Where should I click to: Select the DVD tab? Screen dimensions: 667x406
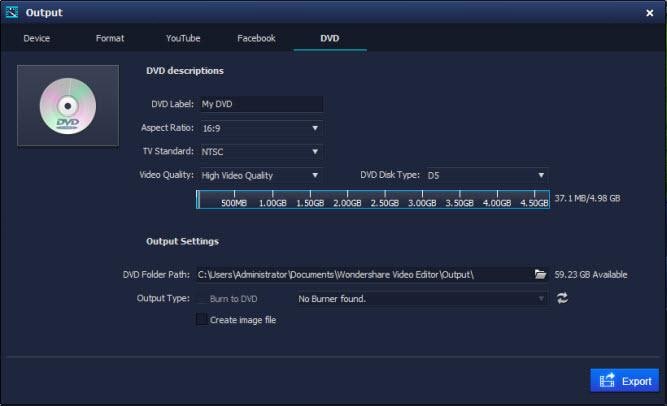(330, 38)
